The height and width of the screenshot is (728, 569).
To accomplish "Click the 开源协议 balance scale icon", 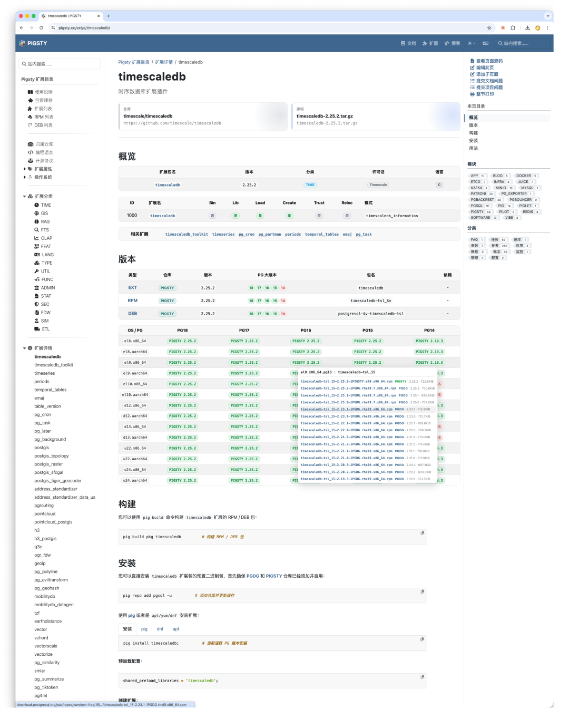I will pos(31,161).
